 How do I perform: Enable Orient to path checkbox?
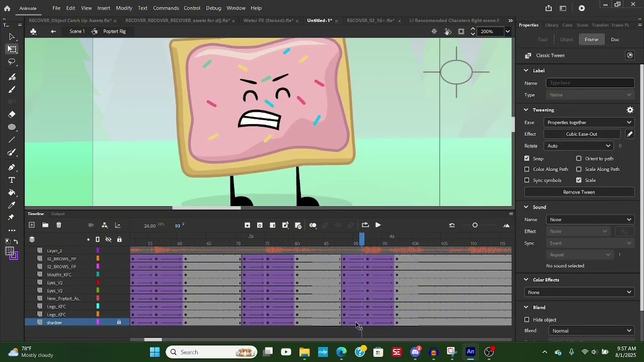[x=579, y=158]
